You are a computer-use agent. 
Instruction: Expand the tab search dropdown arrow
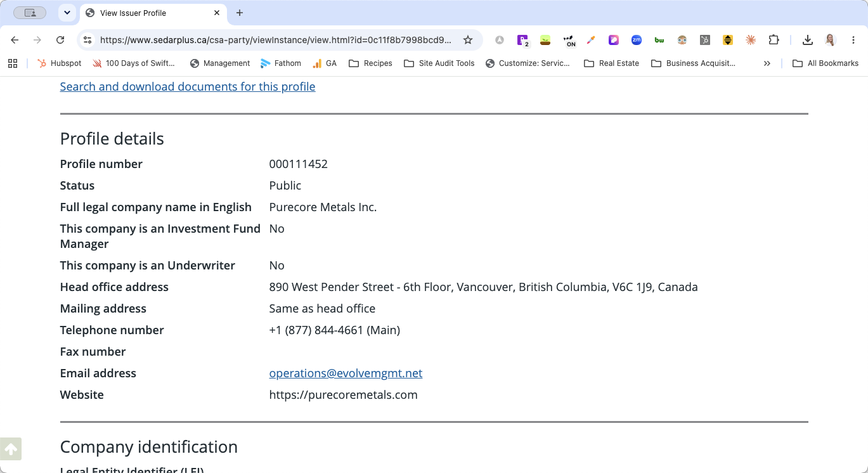[67, 13]
